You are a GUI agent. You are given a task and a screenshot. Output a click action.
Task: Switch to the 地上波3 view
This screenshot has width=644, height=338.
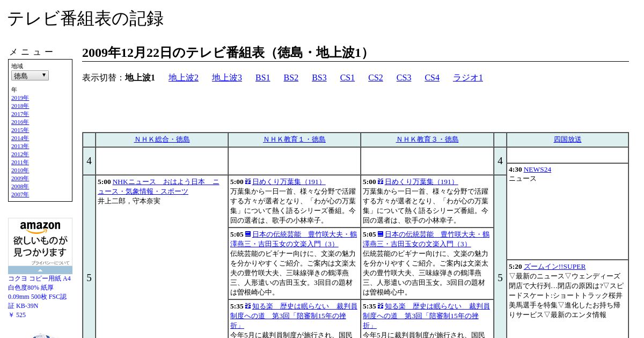pos(227,78)
